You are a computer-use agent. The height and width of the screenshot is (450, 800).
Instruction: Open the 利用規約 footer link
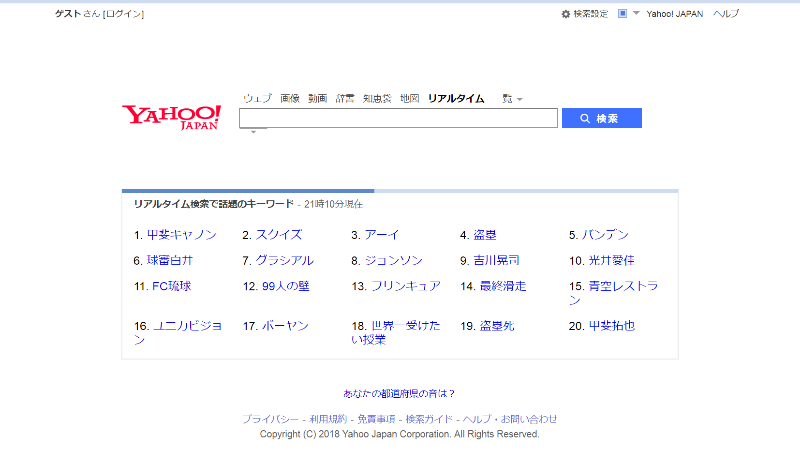[328, 419]
